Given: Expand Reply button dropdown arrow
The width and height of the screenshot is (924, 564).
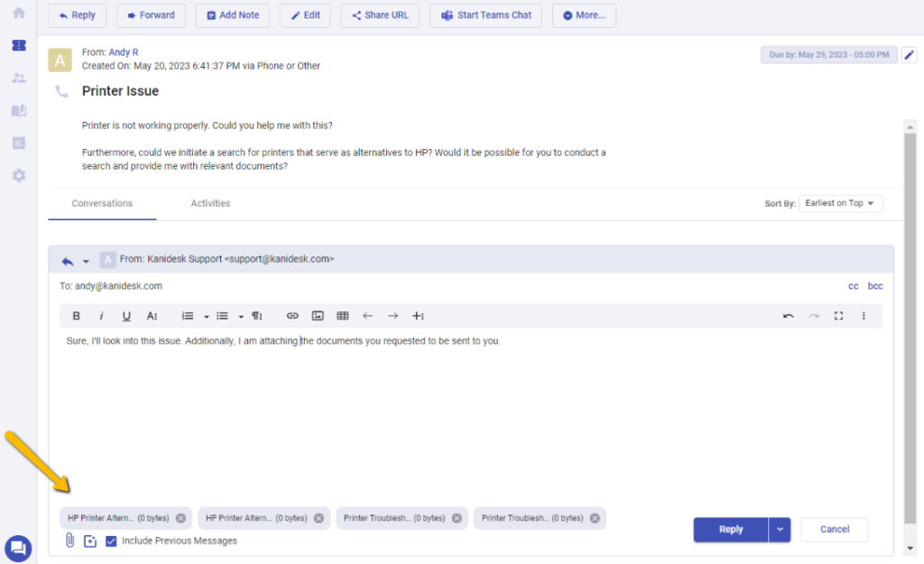Looking at the screenshot, I should (x=780, y=529).
